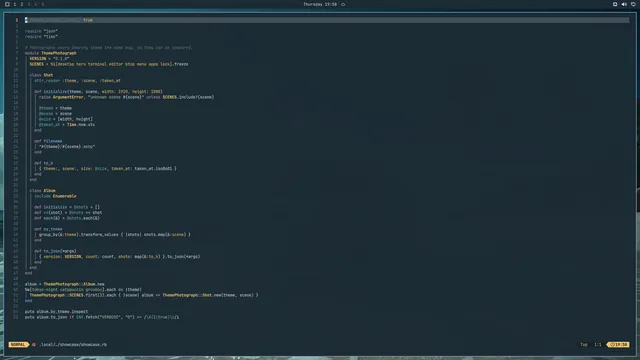The image size is (640, 360).
Task: Click the puts album.to_json line
Action: click(102, 317)
